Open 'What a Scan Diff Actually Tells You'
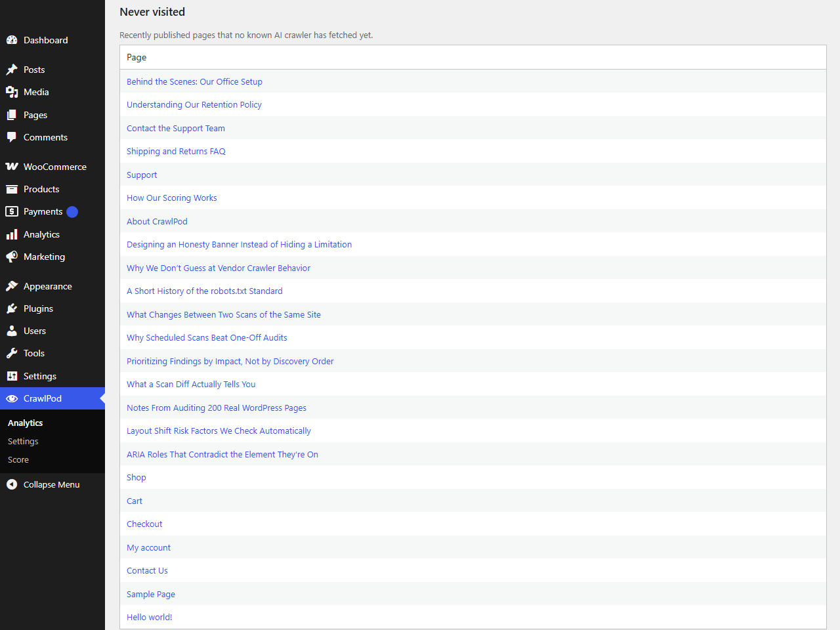This screenshot has height=630, width=840. point(191,384)
